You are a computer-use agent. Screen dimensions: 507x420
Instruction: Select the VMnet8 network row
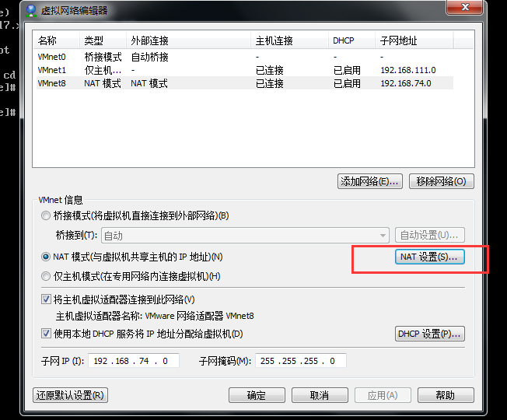tap(245, 83)
